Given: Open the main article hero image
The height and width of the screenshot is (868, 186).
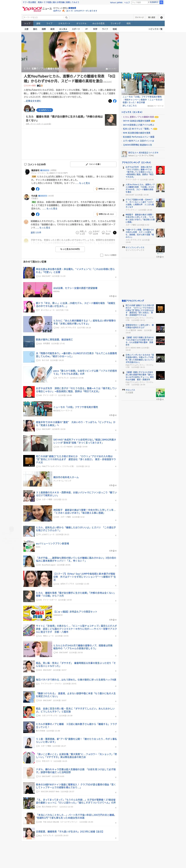Looking at the screenshot, I should point(70,52).
